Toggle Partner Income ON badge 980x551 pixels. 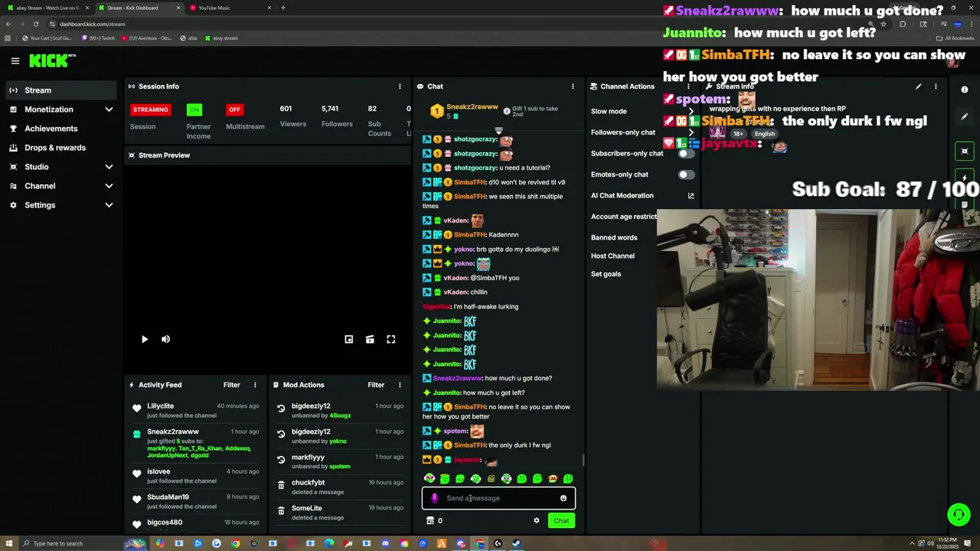pos(194,109)
